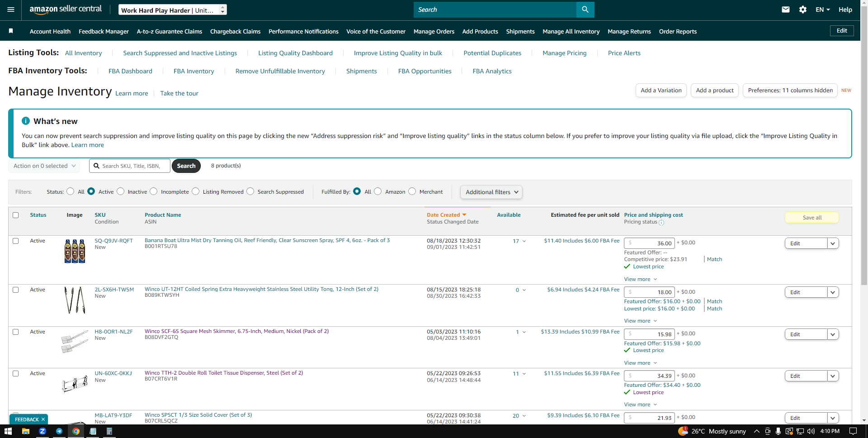Expand the Additional filters dropdown
The height and width of the screenshot is (438, 868).
click(x=491, y=192)
